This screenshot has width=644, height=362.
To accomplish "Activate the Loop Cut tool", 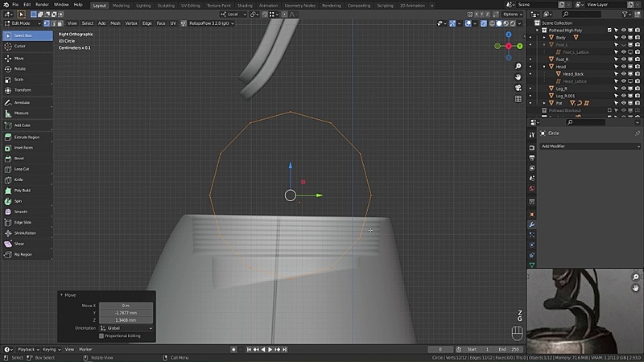I will tap(27, 169).
